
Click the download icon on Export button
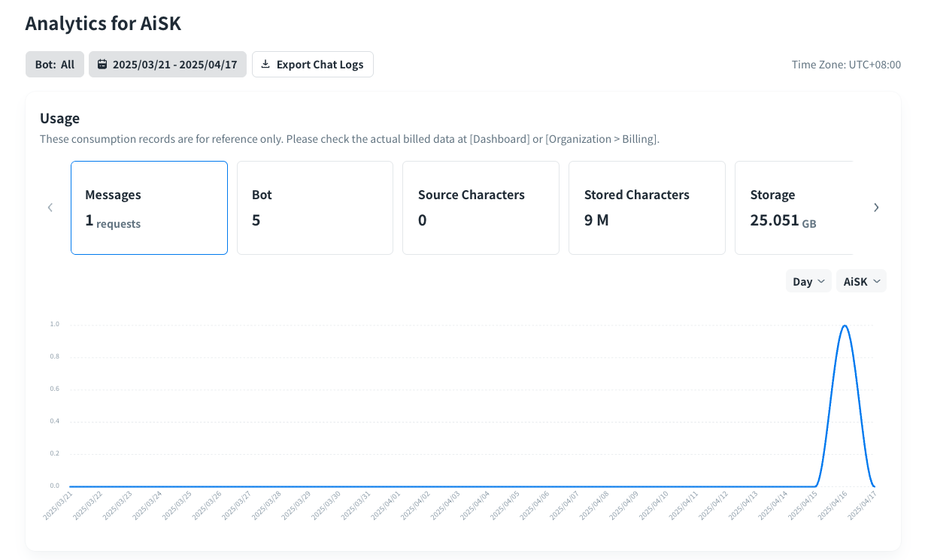point(265,65)
